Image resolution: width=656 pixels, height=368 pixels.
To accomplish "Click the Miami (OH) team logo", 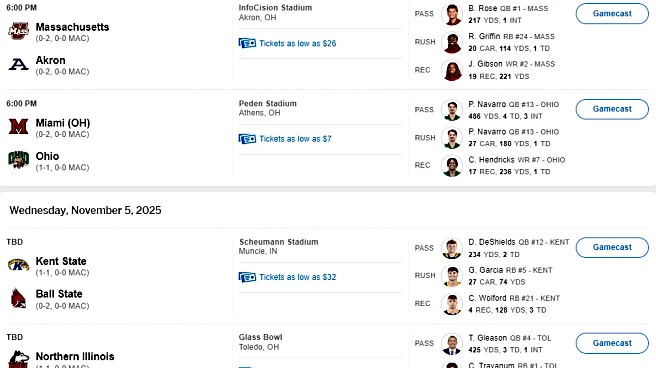I will [18, 126].
